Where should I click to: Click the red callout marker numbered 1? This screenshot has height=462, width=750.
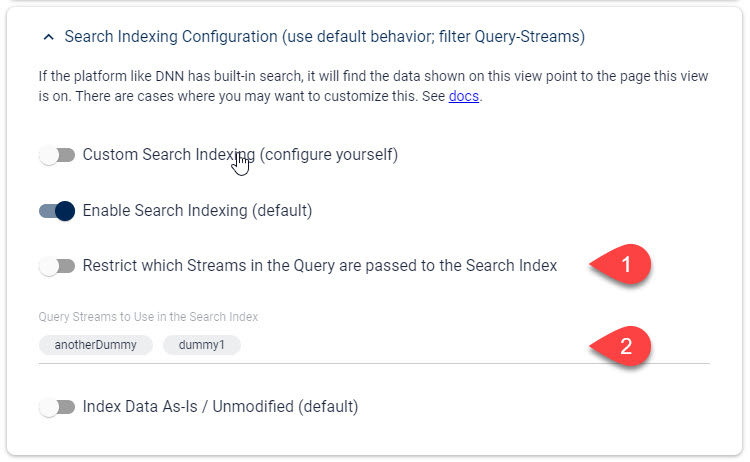[621, 264]
